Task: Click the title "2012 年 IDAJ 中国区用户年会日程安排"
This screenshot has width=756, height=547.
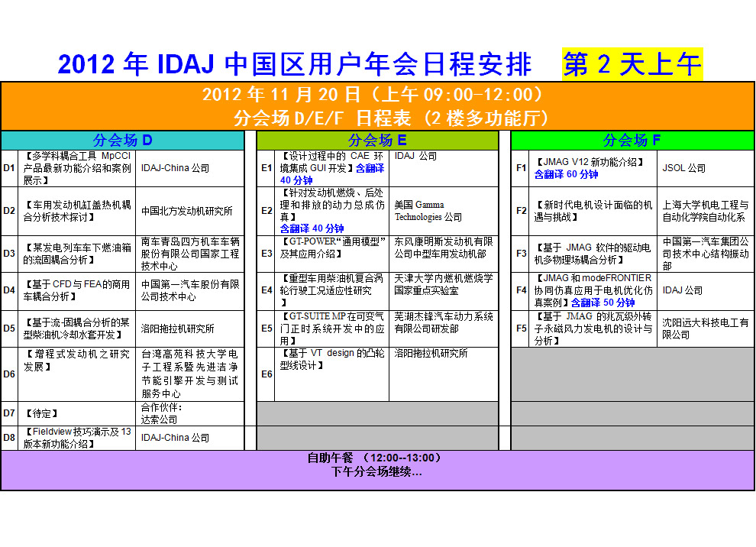Action: click(295, 64)
